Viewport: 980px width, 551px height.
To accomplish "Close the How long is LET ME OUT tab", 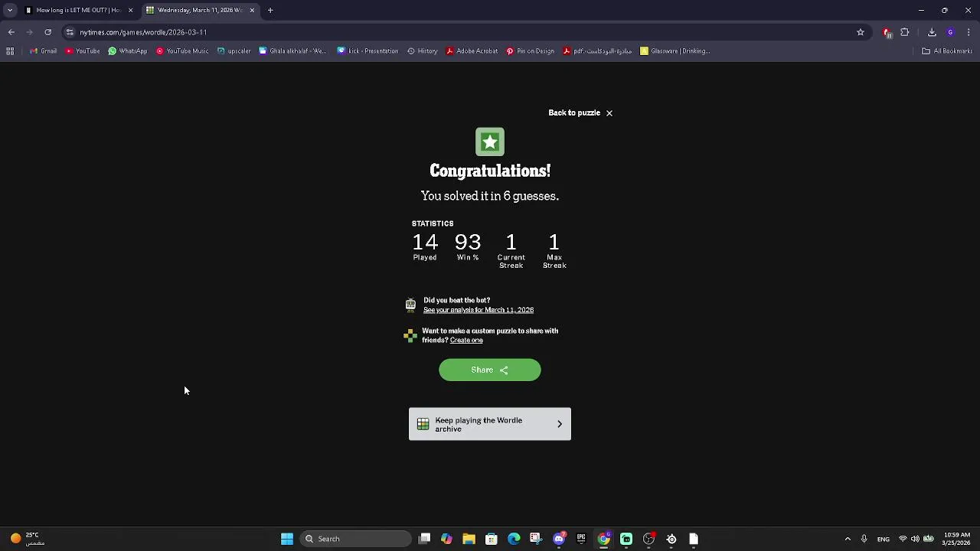I will point(130,10).
